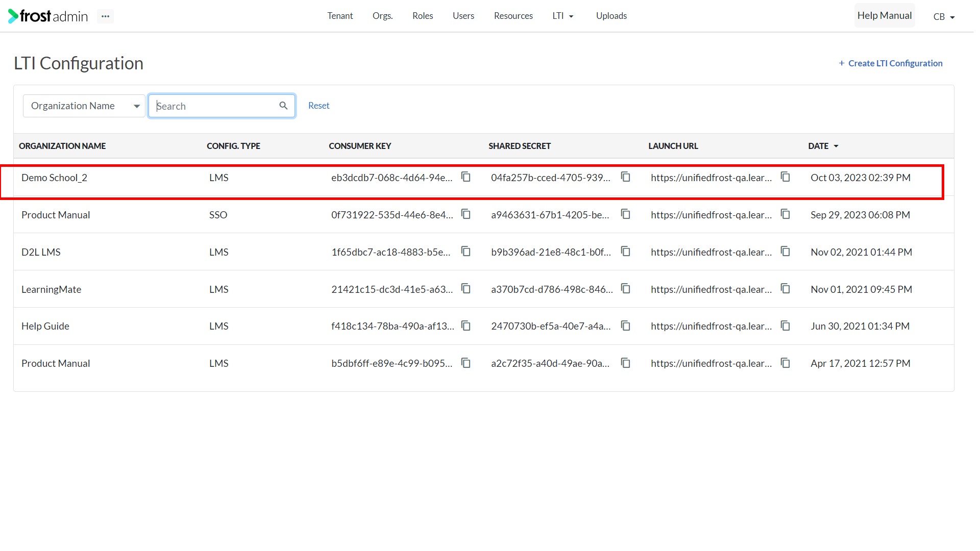Open the Organization Name filter dropdown
980x551 pixels.
pyautogui.click(x=84, y=106)
